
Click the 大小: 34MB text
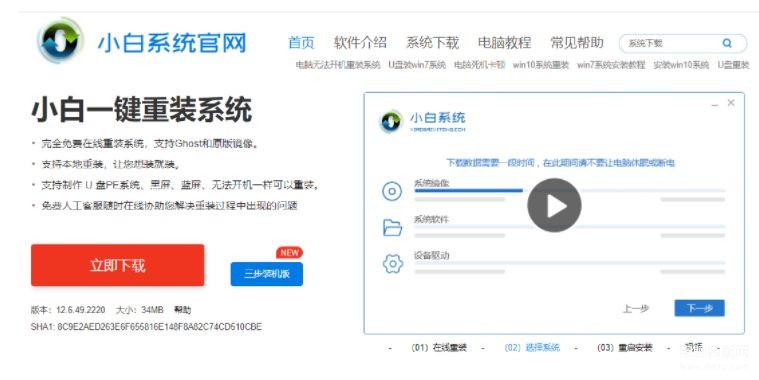click(x=139, y=310)
